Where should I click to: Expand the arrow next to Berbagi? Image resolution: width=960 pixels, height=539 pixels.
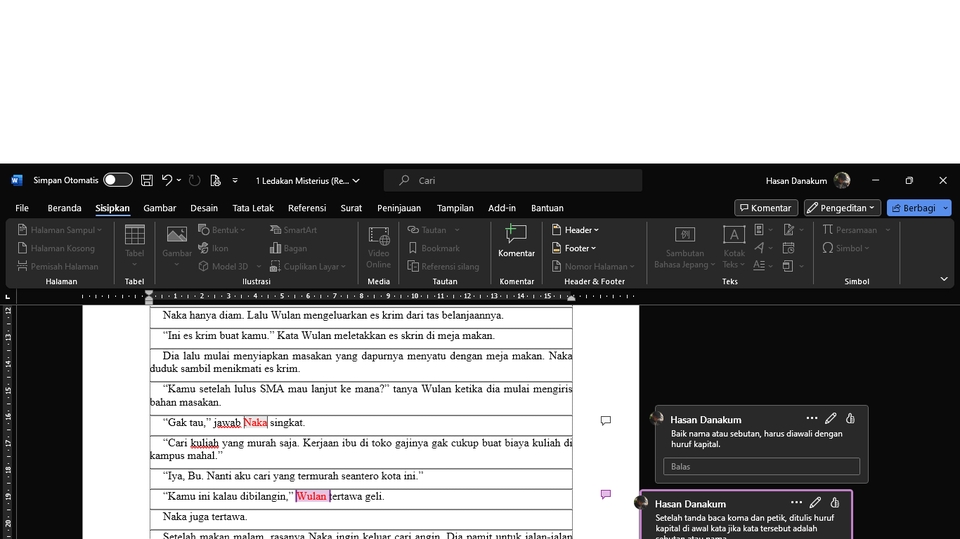[945, 208]
